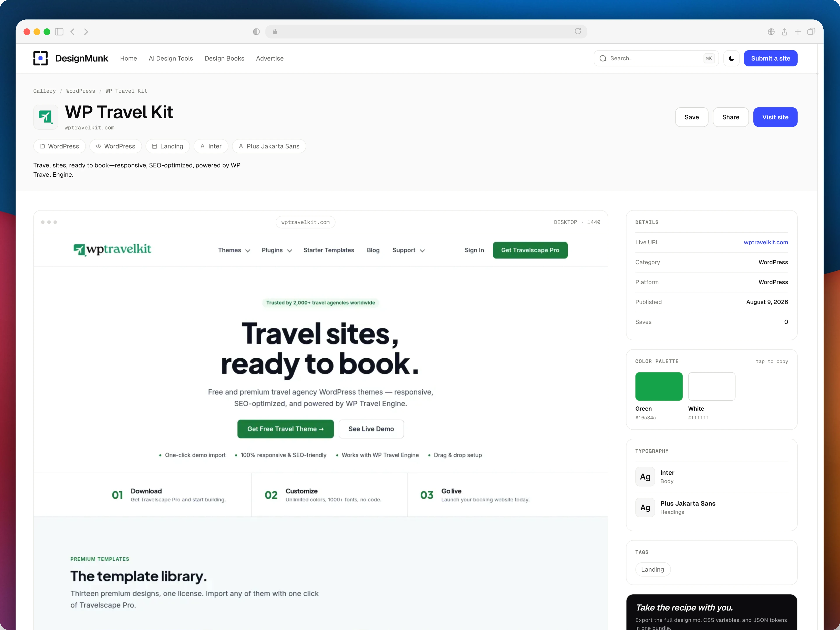Share the WP Travel Kit page
840x630 pixels.
point(730,117)
